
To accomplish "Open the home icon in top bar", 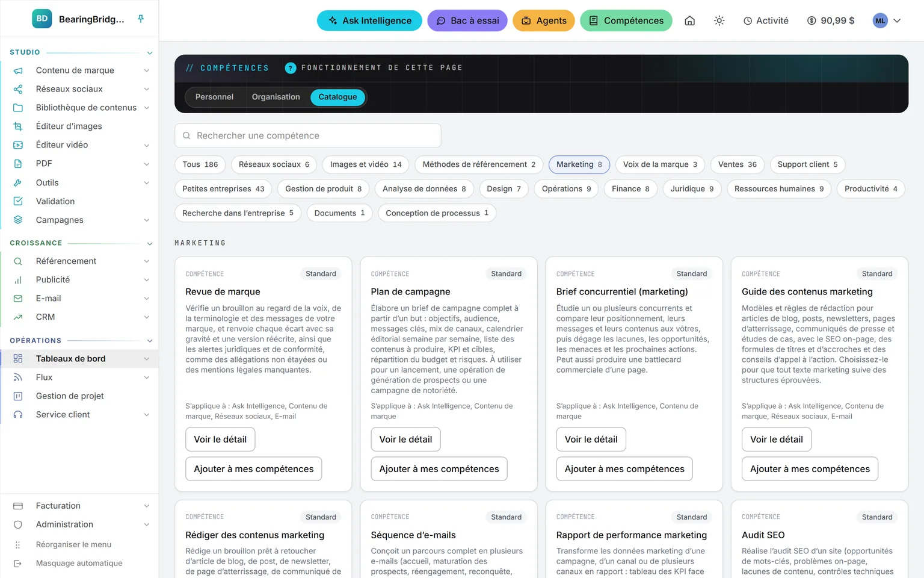I will pos(690,20).
